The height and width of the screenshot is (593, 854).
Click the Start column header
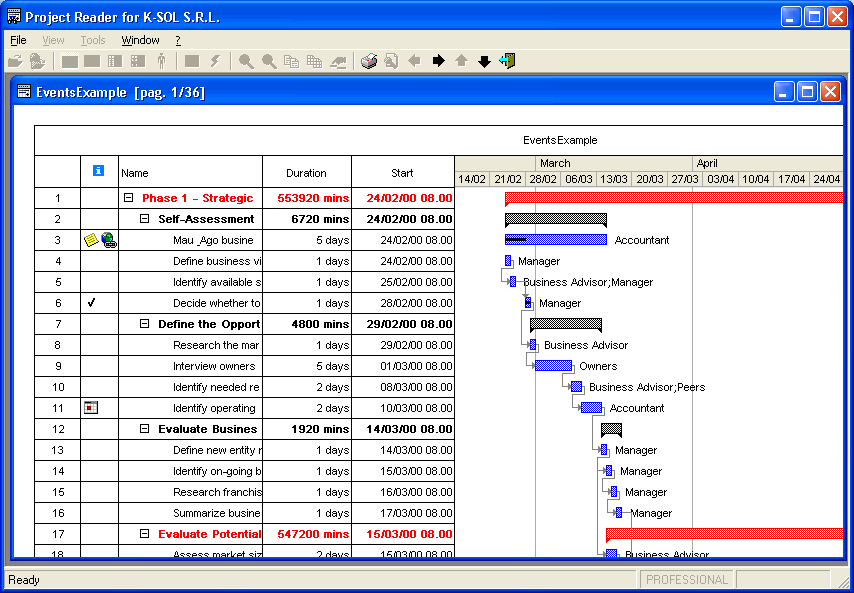pyautogui.click(x=402, y=173)
